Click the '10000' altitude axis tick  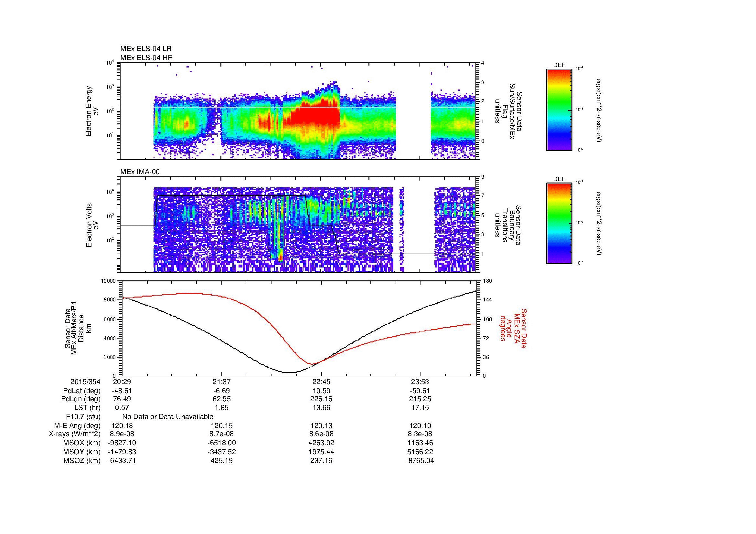(108, 281)
